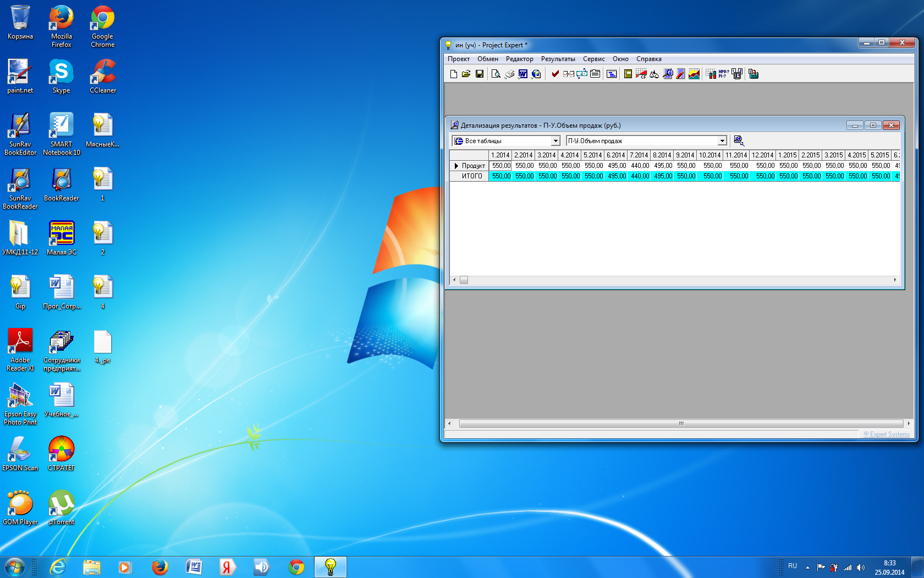Open the colored area chart icon
Viewport: 924px width, 578px height.
pos(694,74)
